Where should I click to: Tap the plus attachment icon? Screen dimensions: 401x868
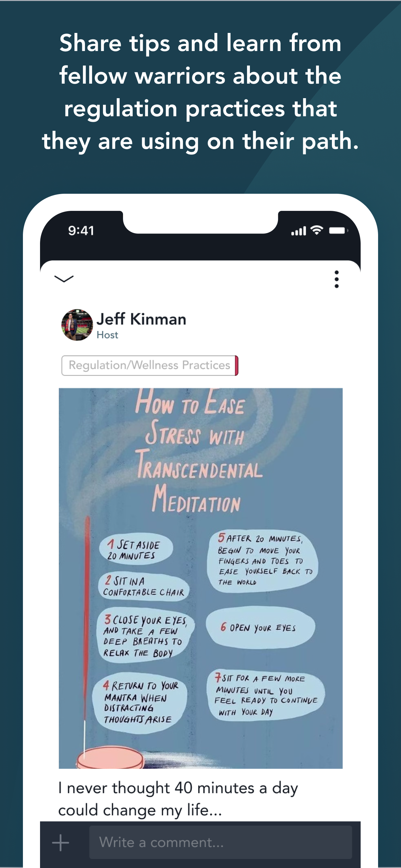pyautogui.click(x=61, y=843)
